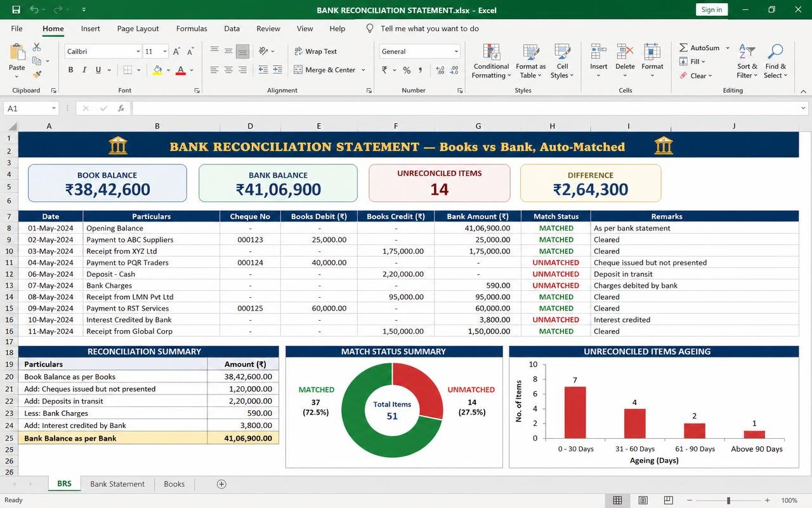Collapse the ribbon with the chevron

pos(803,91)
